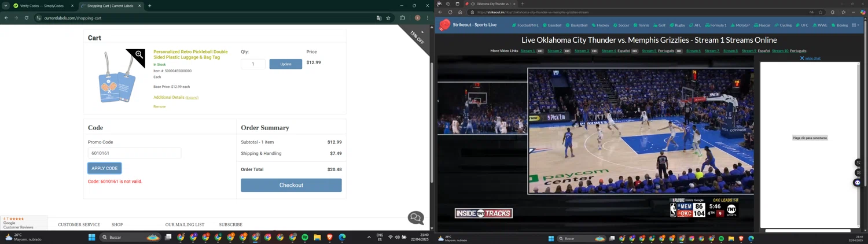Click the Buscar taskbar search box

point(130,237)
